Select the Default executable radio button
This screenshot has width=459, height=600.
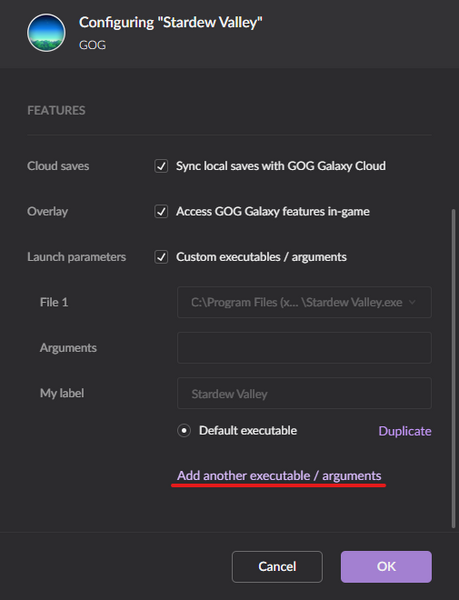point(184,431)
